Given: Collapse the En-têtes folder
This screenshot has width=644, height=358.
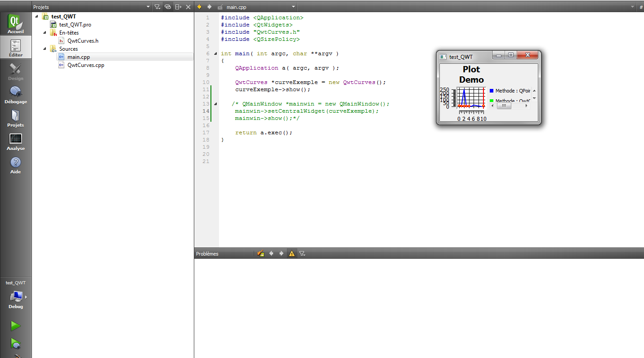Looking at the screenshot, I should point(45,33).
